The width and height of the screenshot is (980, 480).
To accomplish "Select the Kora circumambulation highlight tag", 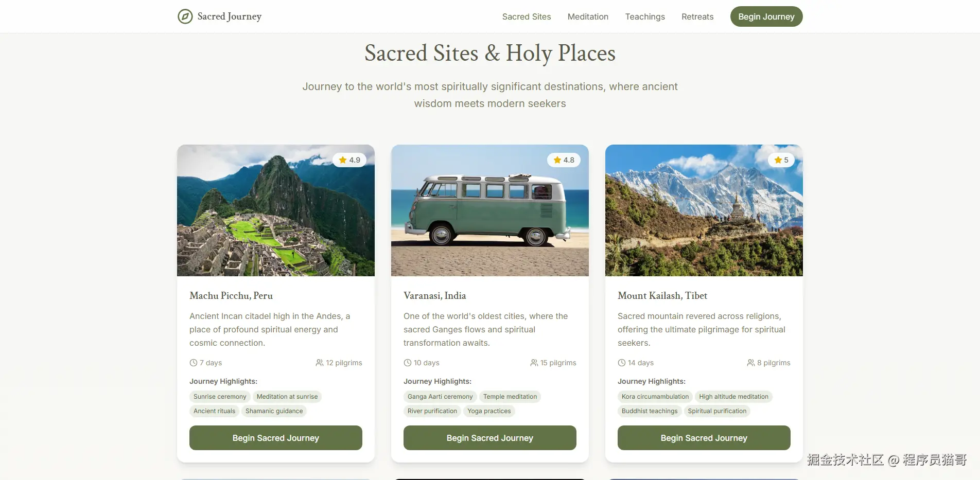I will point(655,397).
